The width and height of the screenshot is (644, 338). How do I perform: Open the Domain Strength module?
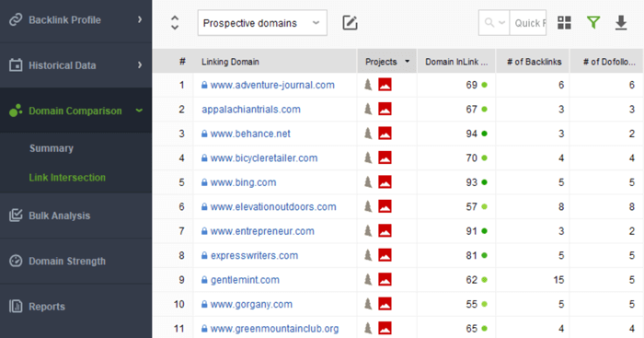click(x=76, y=262)
